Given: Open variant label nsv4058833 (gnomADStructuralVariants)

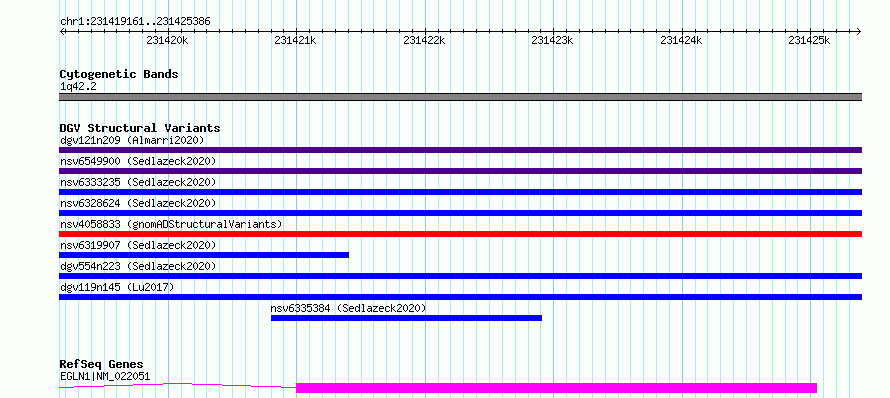Looking at the screenshot, I should pyautogui.click(x=171, y=224).
